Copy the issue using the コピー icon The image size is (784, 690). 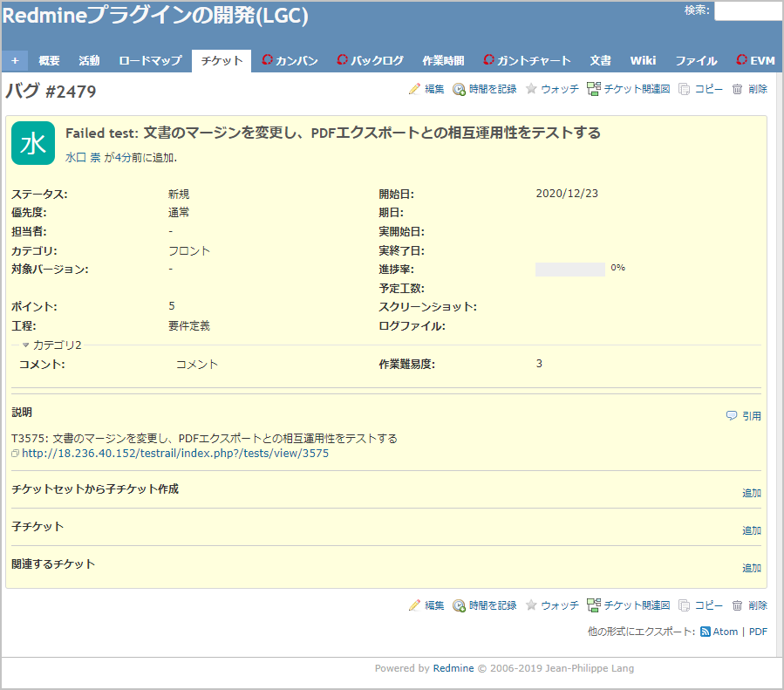tap(685, 89)
